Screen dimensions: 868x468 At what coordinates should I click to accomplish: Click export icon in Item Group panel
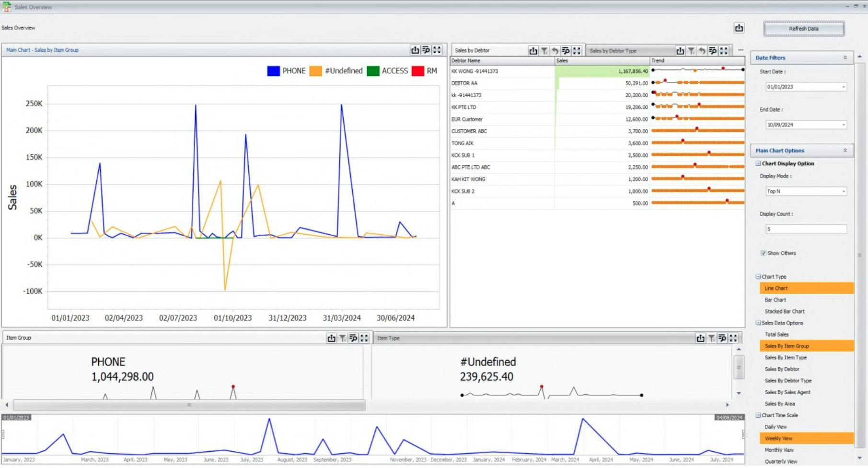point(331,338)
